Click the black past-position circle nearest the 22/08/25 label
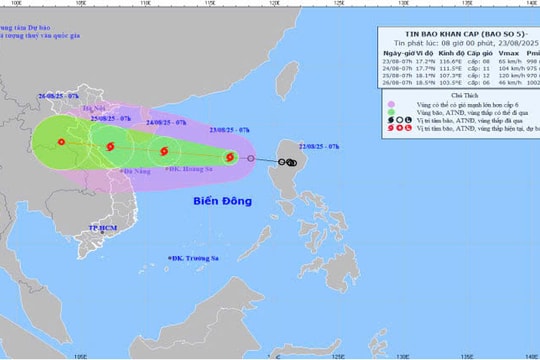Viewport: 540px width, 360px height. click(x=293, y=163)
